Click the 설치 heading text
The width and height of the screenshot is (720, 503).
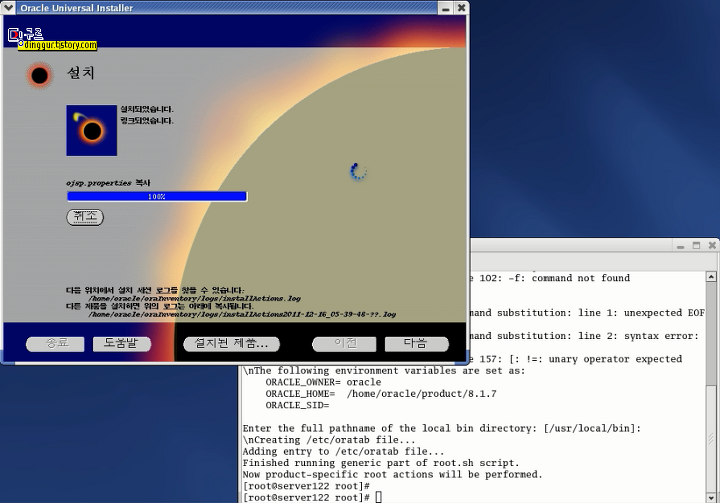(x=81, y=73)
